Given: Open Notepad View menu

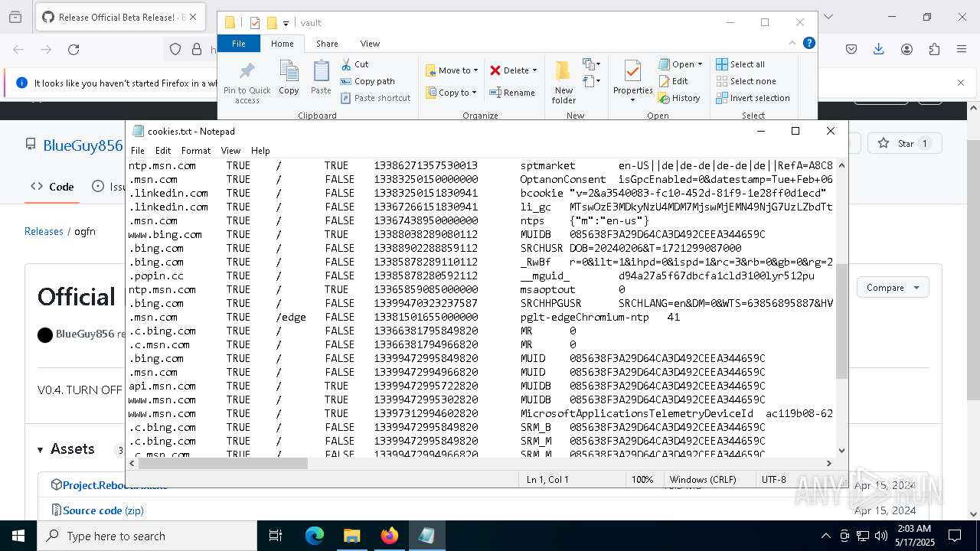Looking at the screenshot, I should [x=230, y=151].
